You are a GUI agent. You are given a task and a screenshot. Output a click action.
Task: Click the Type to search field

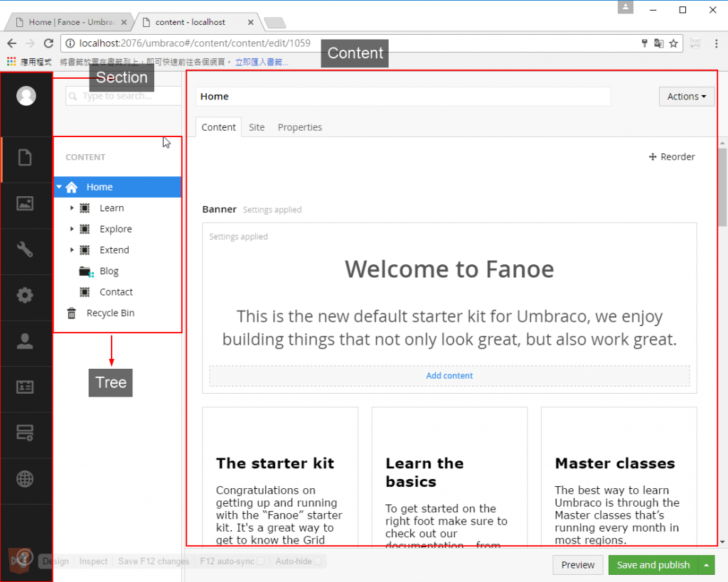[x=124, y=96]
